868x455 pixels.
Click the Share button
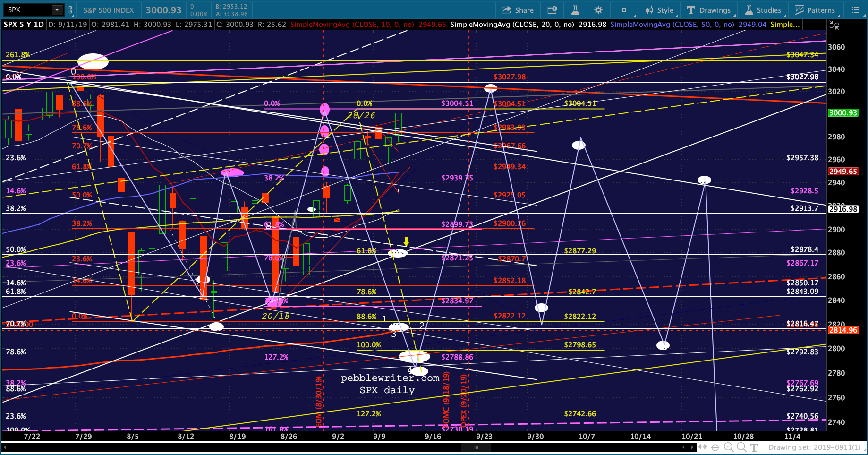pos(518,10)
